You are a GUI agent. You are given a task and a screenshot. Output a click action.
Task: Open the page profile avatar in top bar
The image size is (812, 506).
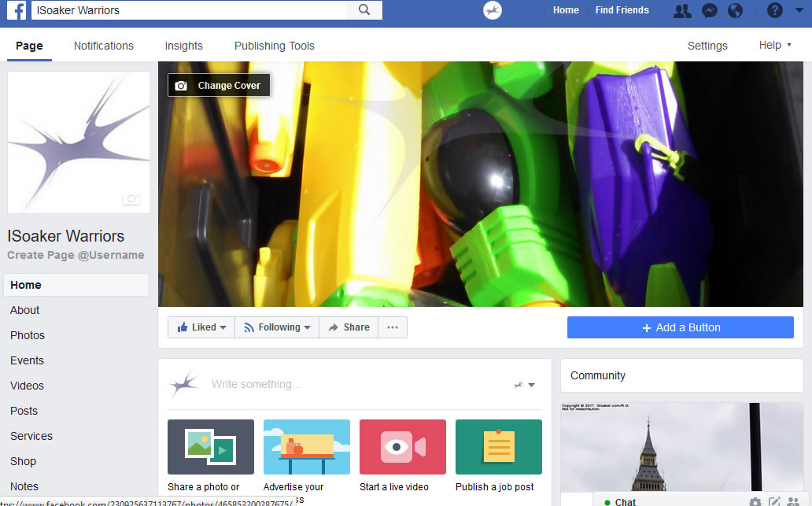coord(493,10)
